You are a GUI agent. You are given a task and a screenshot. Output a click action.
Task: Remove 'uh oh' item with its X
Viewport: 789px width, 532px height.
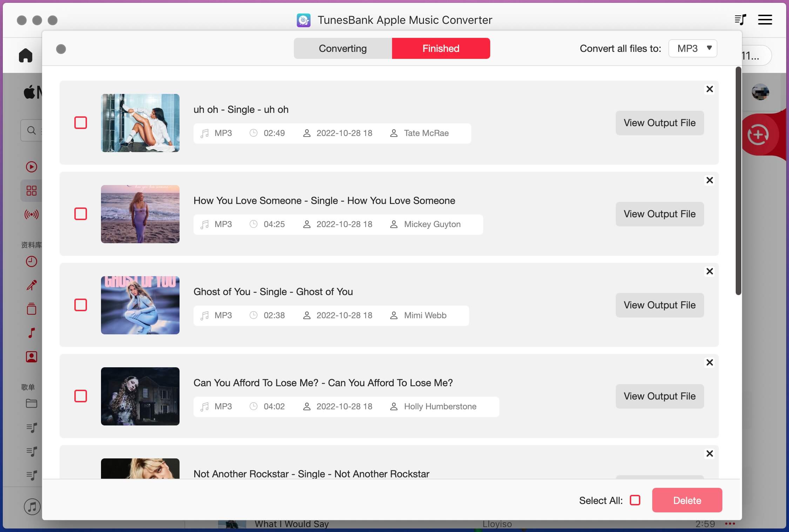709,89
